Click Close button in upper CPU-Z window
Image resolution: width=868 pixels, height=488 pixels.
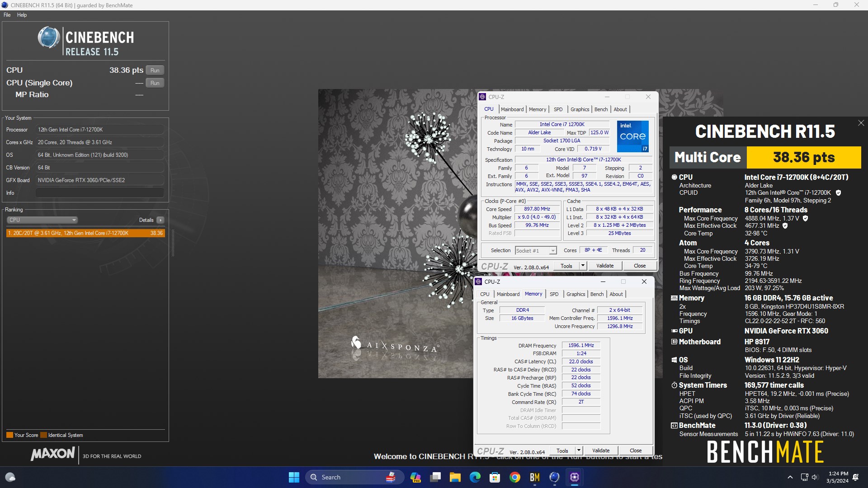tap(640, 266)
